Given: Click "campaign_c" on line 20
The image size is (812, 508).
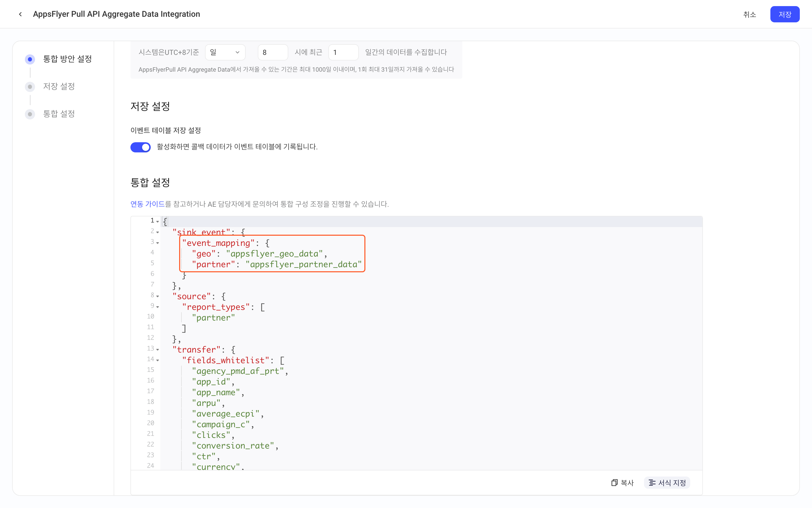Looking at the screenshot, I should [221, 424].
